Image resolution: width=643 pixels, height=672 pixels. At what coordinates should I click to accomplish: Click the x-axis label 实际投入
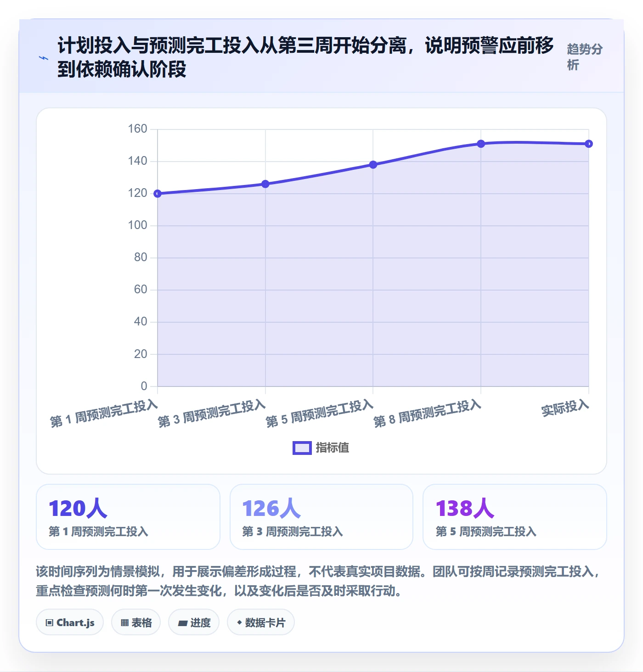565,408
